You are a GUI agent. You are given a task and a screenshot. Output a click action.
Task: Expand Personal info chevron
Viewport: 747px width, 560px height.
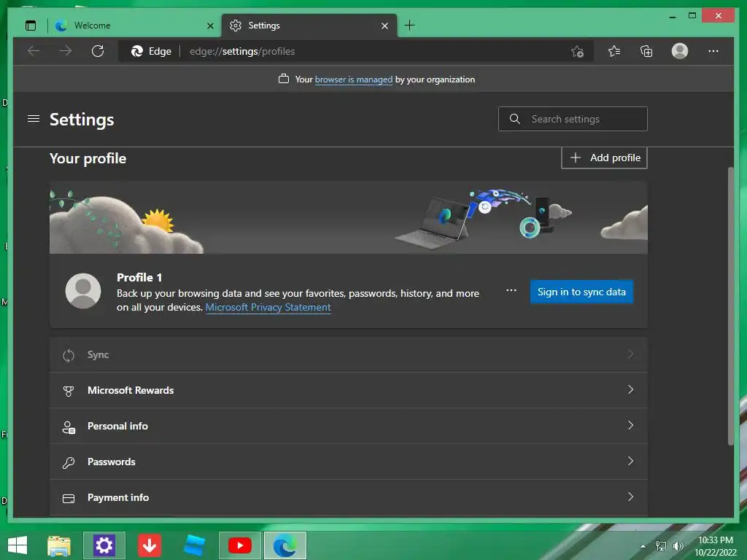click(630, 425)
